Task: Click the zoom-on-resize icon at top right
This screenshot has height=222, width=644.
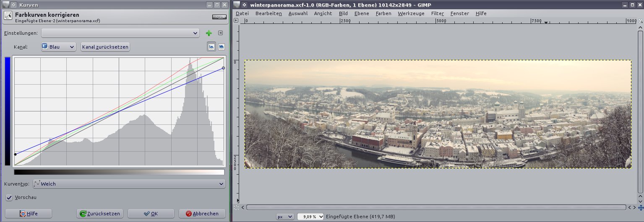Action: coord(640,21)
